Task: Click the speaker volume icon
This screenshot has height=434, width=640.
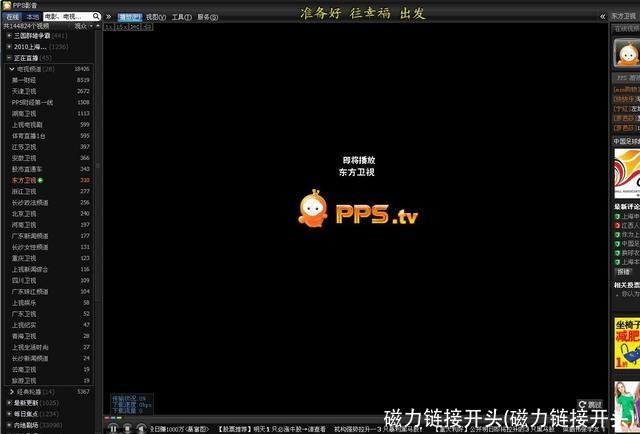Action: click(x=141, y=428)
